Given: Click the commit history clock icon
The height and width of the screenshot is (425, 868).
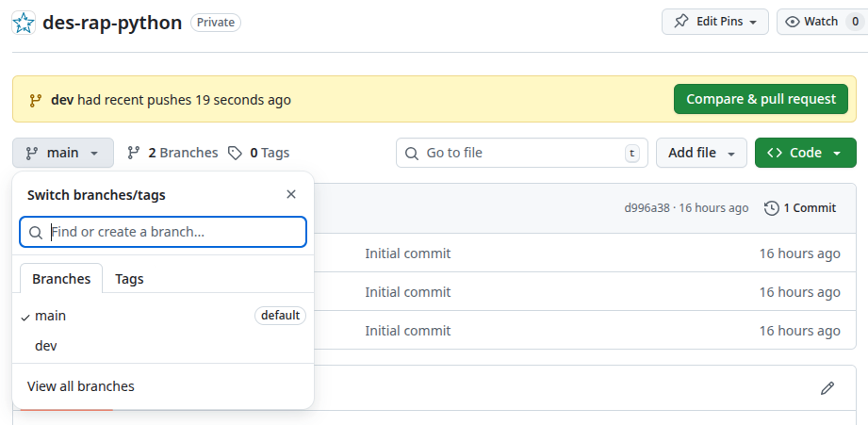Looking at the screenshot, I should coord(772,208).
